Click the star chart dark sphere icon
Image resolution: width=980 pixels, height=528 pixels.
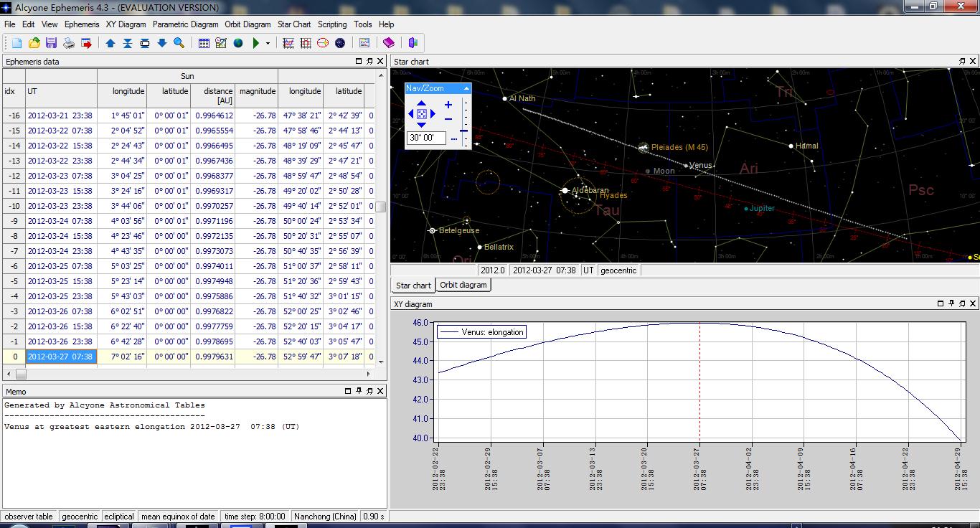(340, 43)
